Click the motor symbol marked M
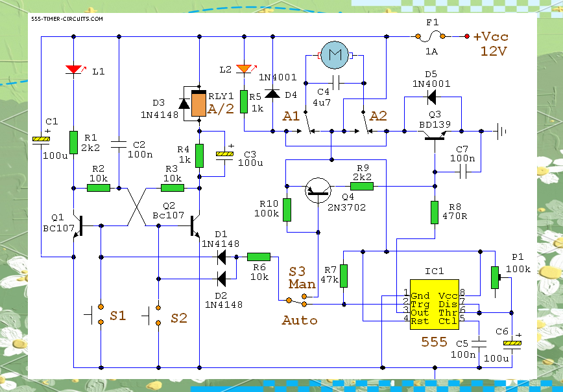 pos(335,56)
